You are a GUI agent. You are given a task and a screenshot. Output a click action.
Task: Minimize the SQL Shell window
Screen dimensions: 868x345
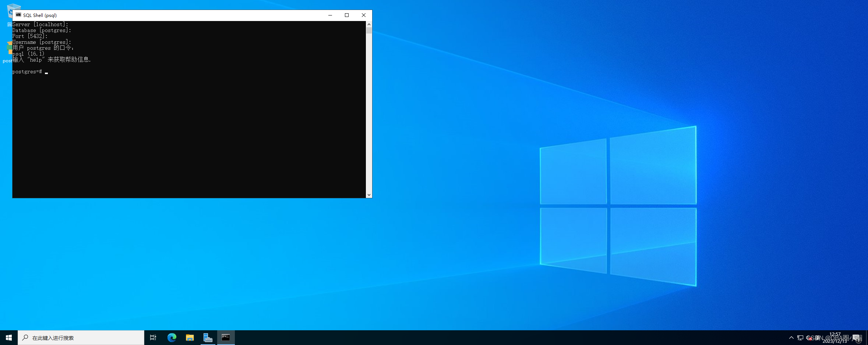[x=330, y=15]
